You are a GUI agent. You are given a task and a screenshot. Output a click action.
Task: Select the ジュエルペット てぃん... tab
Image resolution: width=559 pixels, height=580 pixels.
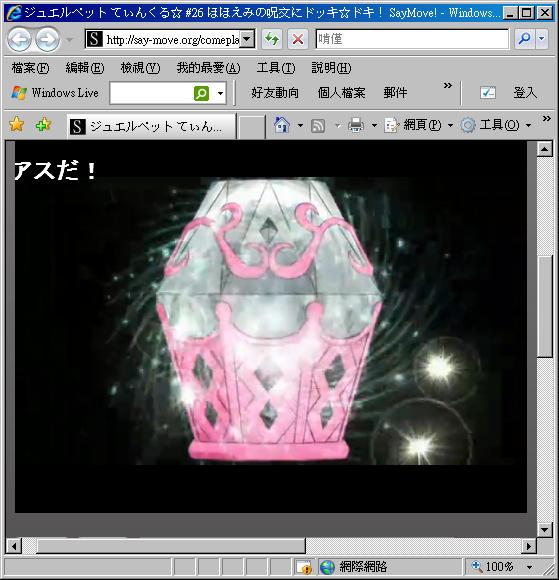pyautogui.click(x=151, y=127)
